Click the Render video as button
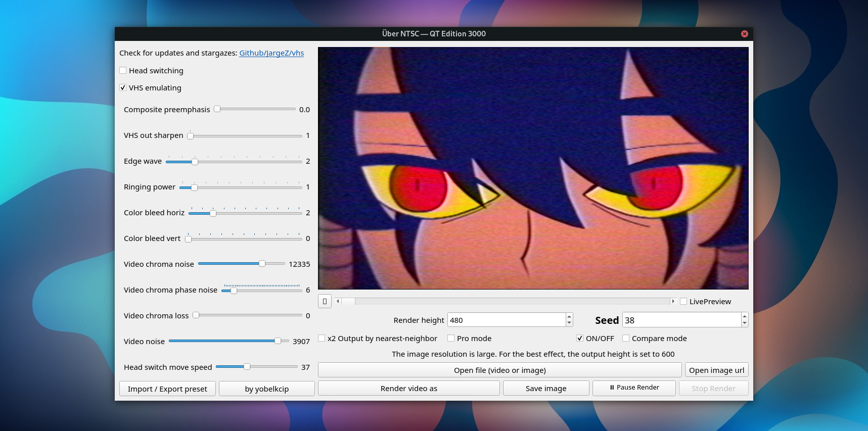This screenshot has height=431, width=868. pyautogui.click(x=409, y=388)
